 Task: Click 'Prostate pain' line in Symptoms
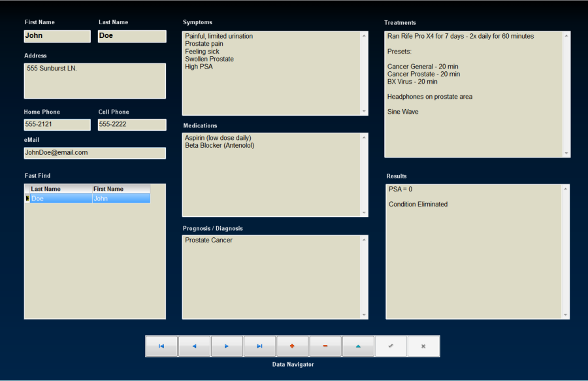[204, 44]
